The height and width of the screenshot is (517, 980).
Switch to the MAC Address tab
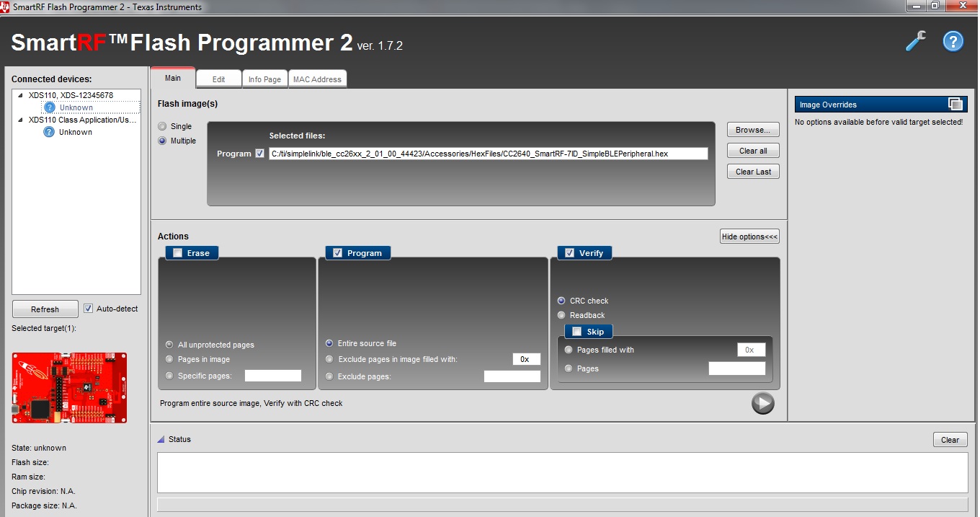coord(317,79)
